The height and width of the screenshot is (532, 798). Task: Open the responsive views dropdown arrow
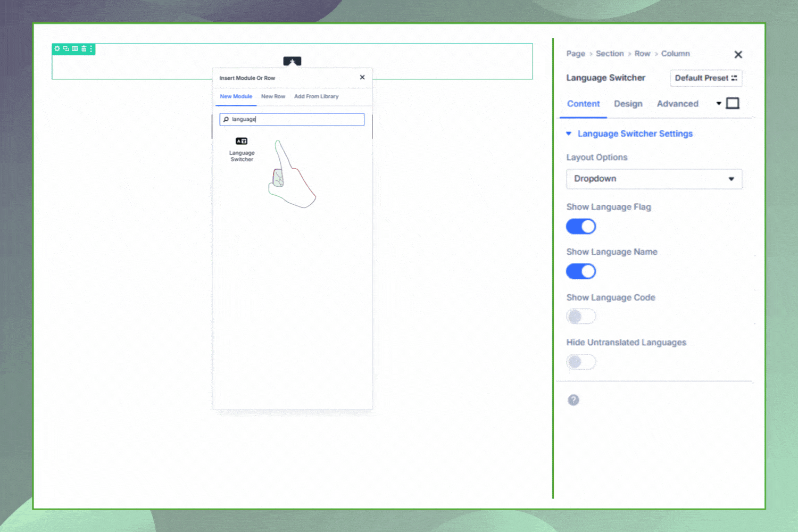pos(718,103)
